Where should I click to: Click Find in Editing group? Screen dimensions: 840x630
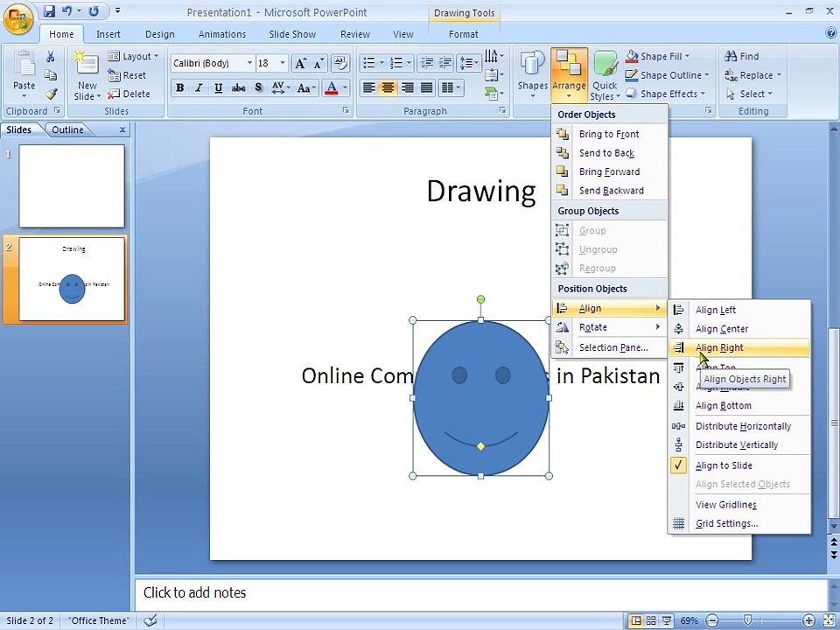pos(742,56)
